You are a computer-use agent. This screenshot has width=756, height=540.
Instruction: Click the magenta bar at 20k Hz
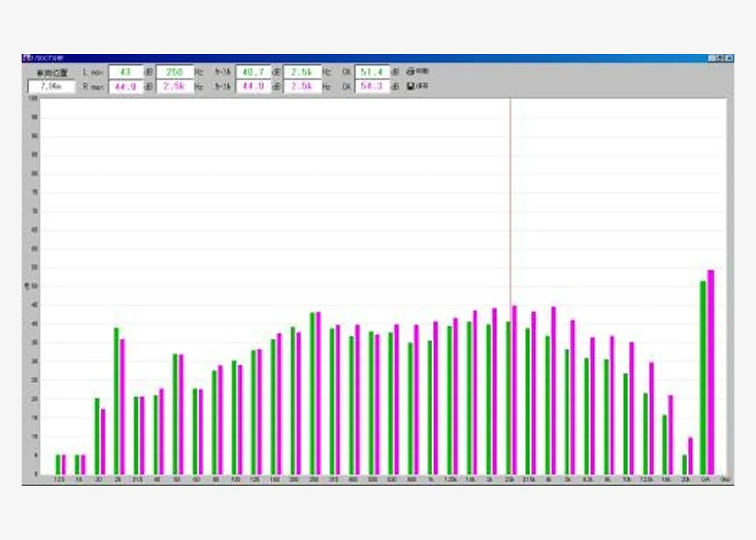click(690, 456)
